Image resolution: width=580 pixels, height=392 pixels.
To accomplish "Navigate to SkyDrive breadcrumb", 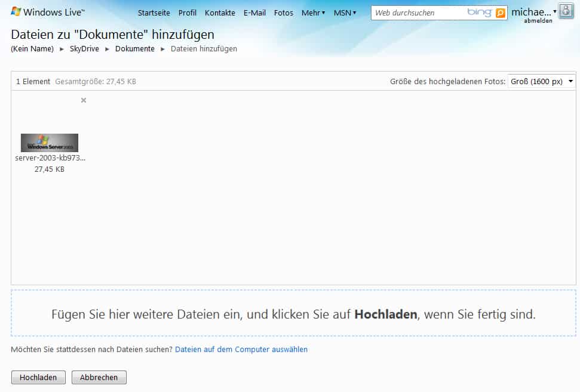I will 84,49.
